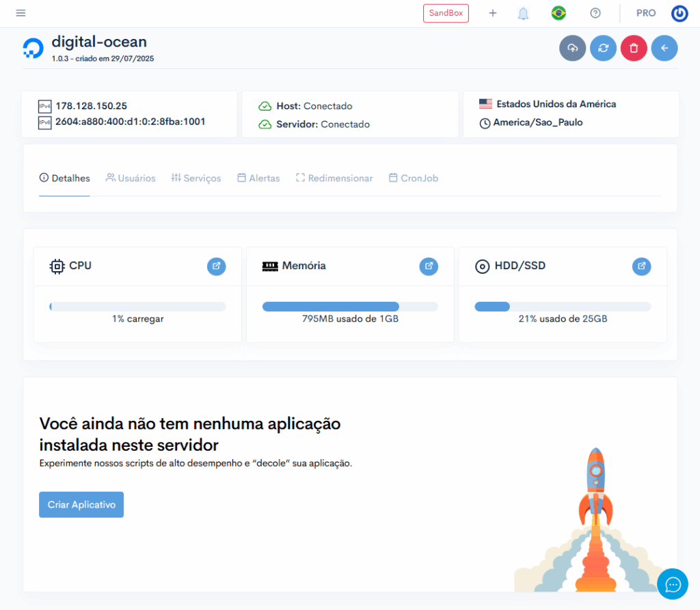Click the CPU load progress bar
The height and width of the screenshot is (610, 700).
tap(137, 307)
